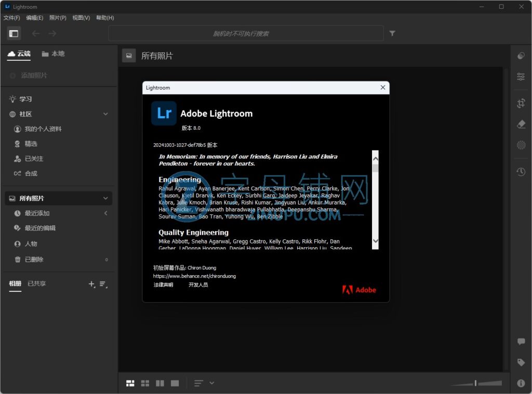Click the build number 20241003-1027-def78b5

(x=179, y=145)
